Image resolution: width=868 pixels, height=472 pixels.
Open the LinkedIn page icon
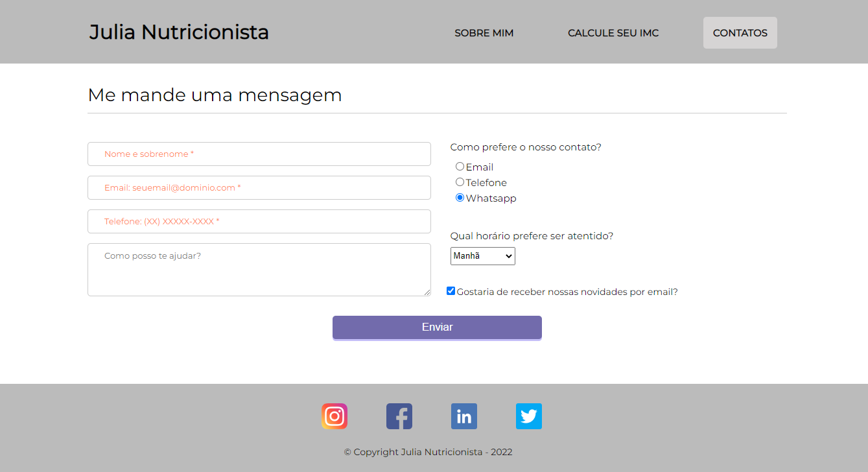click(x=463, y=416)
